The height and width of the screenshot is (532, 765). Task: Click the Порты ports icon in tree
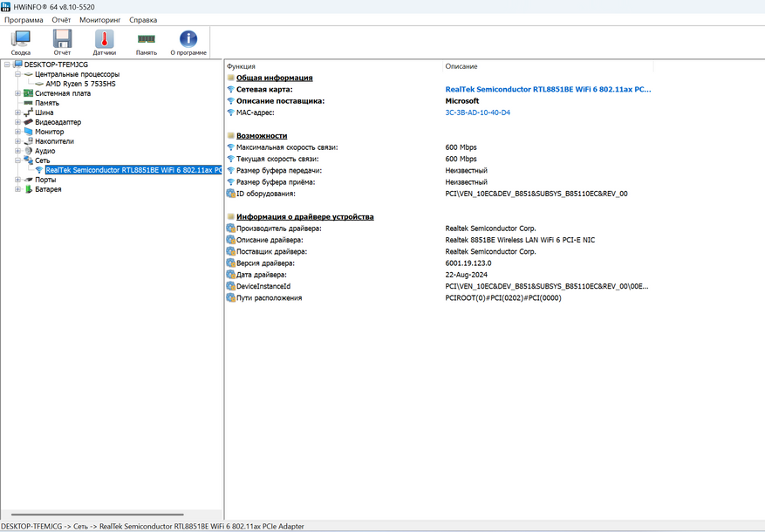coord(28,180)
